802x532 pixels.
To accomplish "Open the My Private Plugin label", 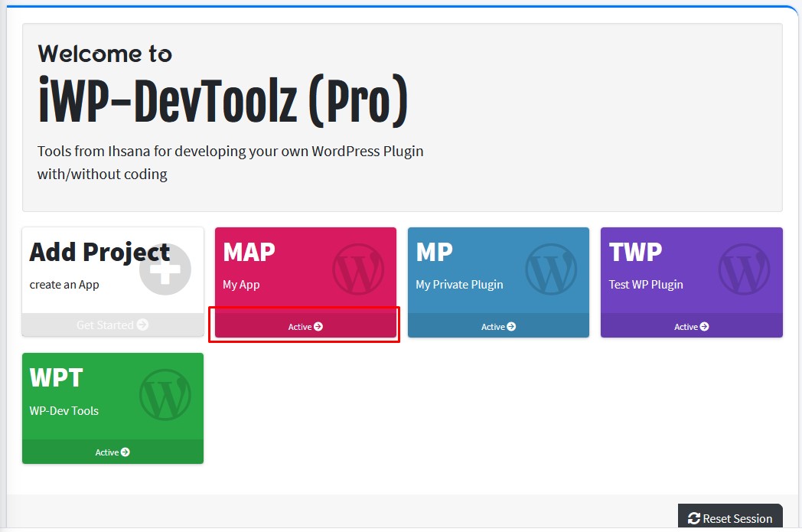I will pos(459,285).
